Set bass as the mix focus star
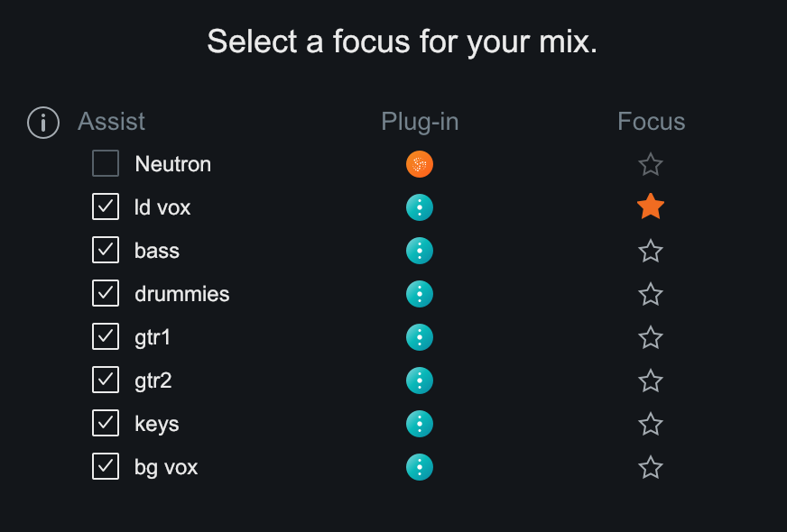Image resolution: width=787 pixels, height=532 pixels. point(651,251)
